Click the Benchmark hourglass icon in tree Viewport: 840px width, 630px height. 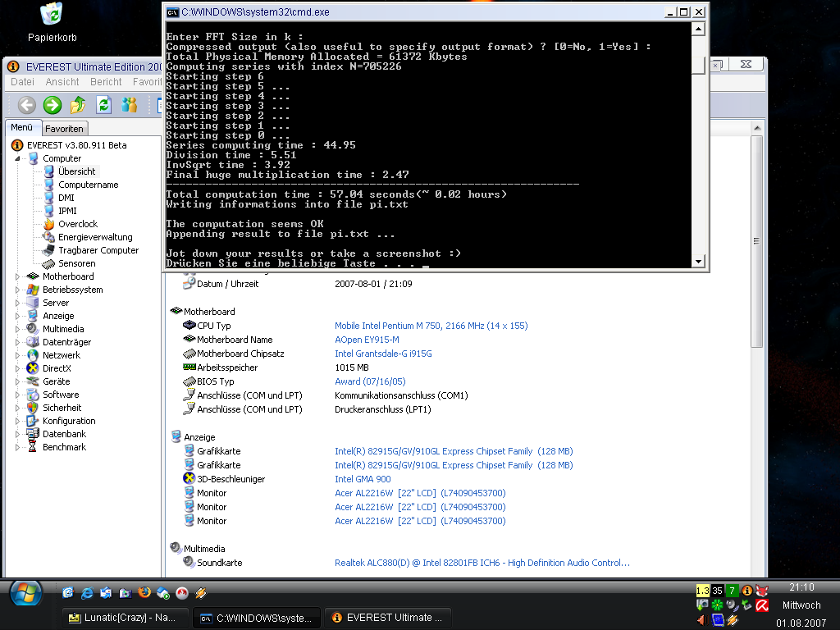(33, 447)
